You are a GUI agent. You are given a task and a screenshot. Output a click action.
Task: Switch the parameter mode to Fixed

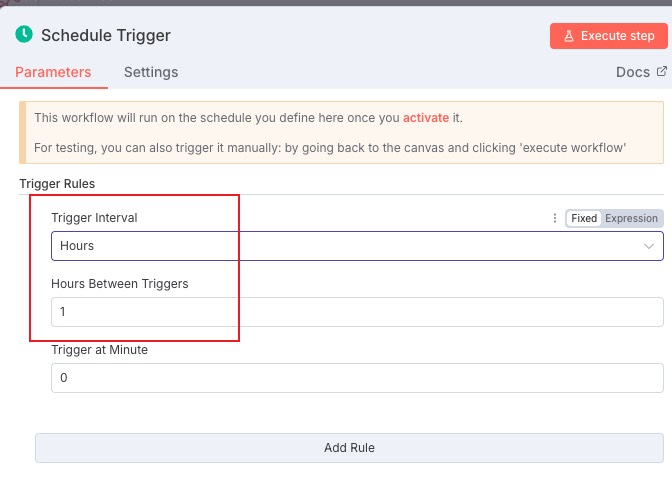coord(584,218)
